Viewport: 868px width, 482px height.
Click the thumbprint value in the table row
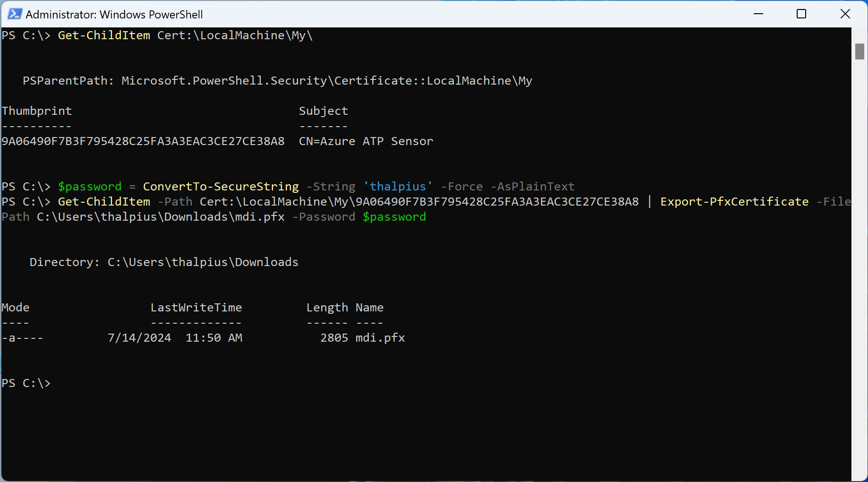click(143, 141)
